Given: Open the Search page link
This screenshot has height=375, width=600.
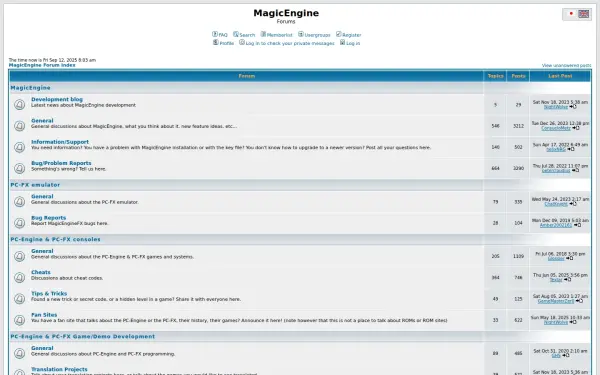Looking at the screenshot, I should 247,35.
